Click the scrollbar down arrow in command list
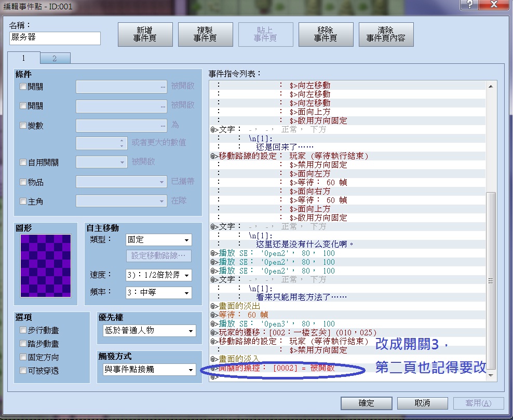513x420 pixels. coord(491,375)
